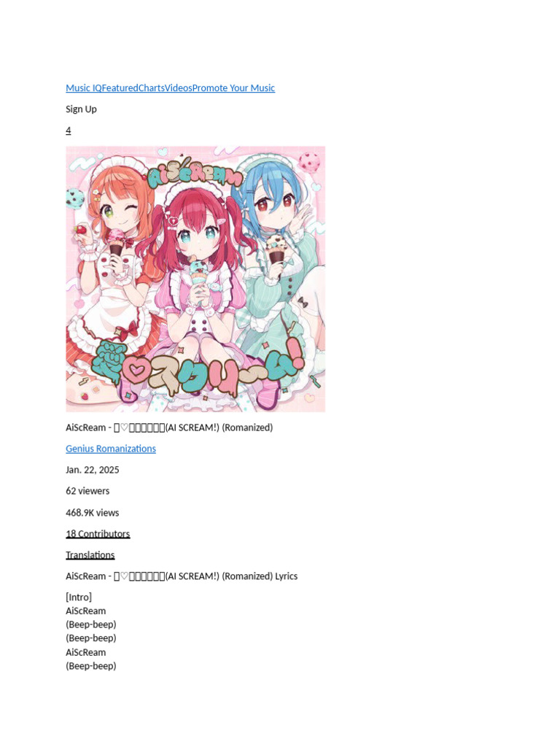560x747 pixels.
Task: Click the Sign Up text
Action: tap(82, 109)
